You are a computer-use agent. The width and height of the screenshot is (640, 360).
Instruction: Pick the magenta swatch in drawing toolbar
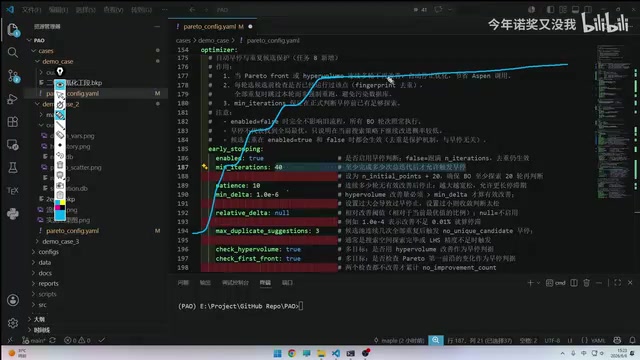(58, 208)
